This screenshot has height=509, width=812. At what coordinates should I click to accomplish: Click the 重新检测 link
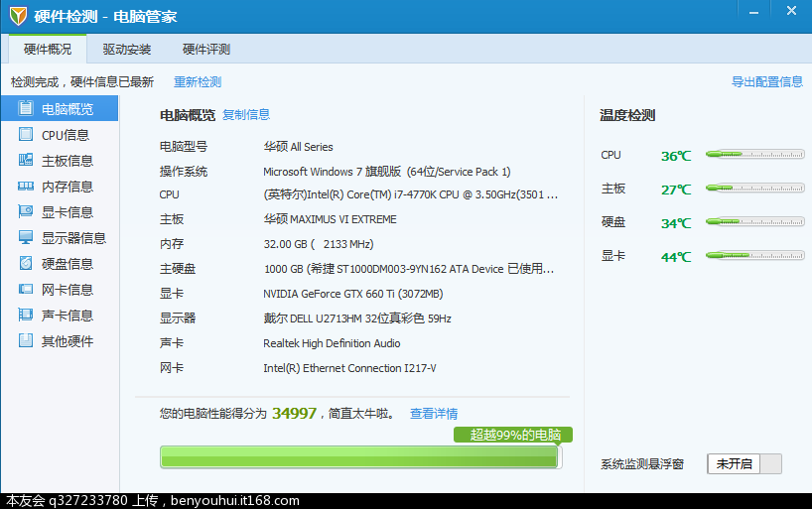coord(198,81)
